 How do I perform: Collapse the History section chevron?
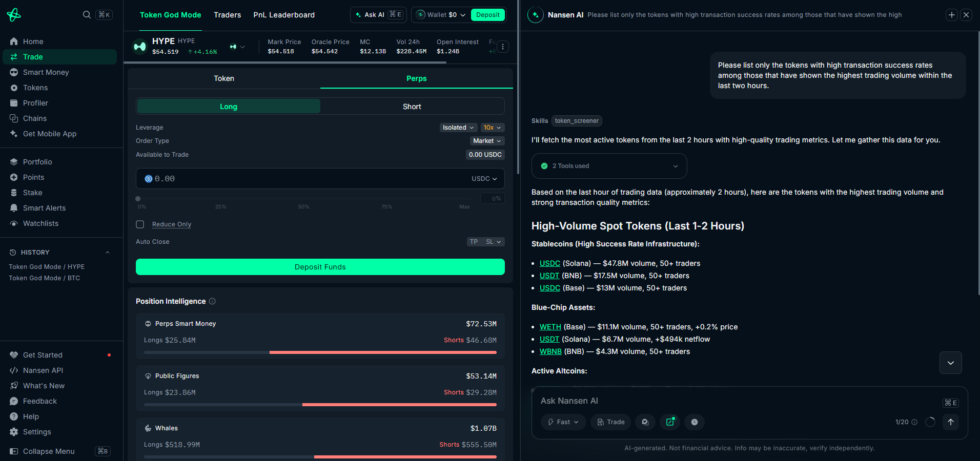(108, 253)
